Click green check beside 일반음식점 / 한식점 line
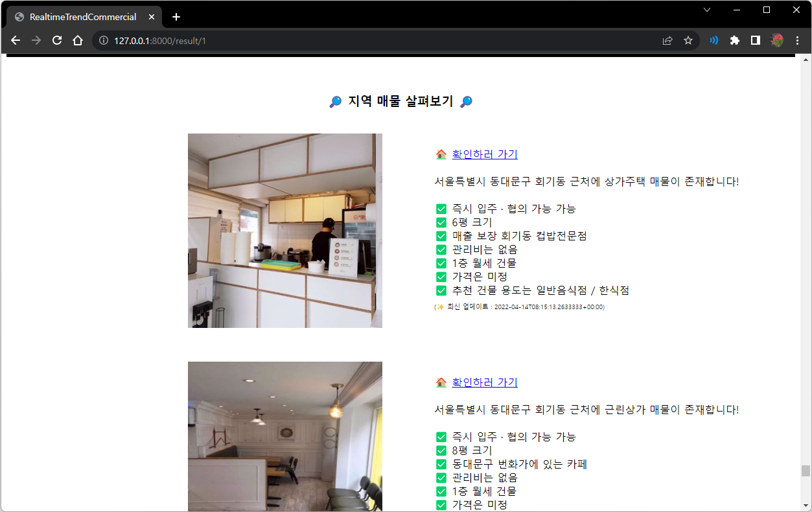The height and width of the screenshot is (512, 812). pos(441,290)
